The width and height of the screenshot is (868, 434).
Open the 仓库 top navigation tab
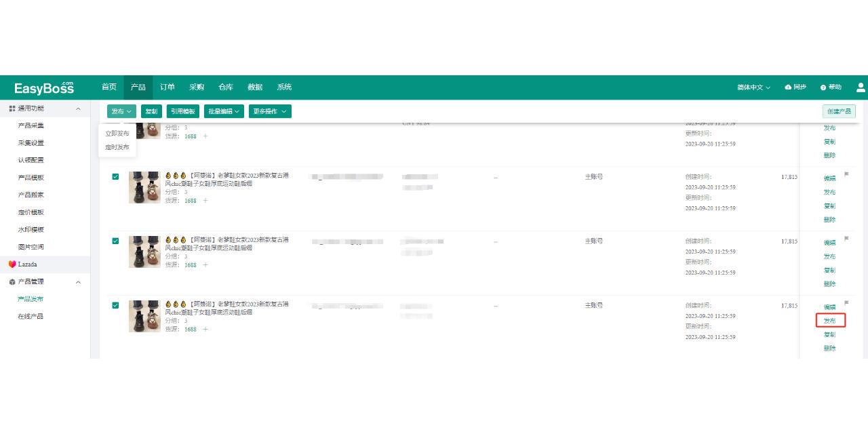tap(226, 87)
